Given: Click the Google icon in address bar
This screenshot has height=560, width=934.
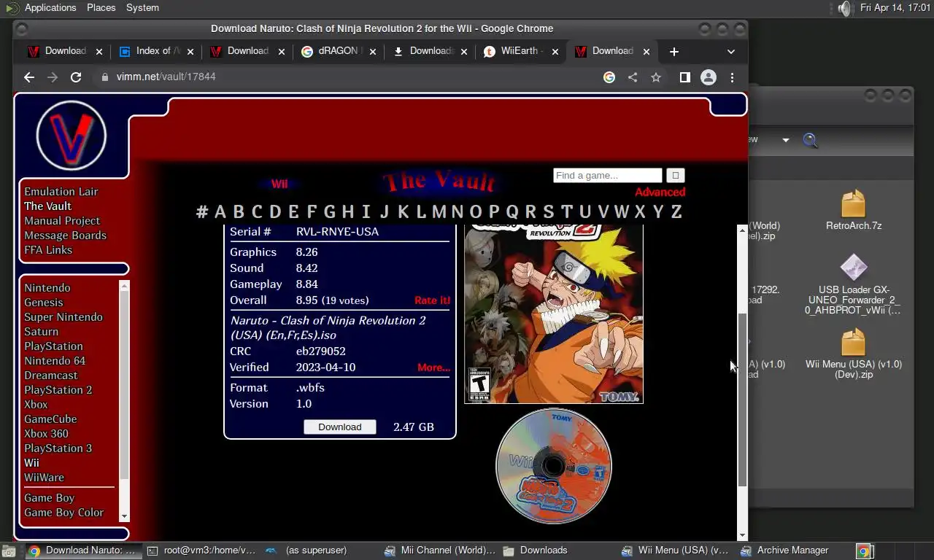Looking at the screenshot, I should pos(609,77).
